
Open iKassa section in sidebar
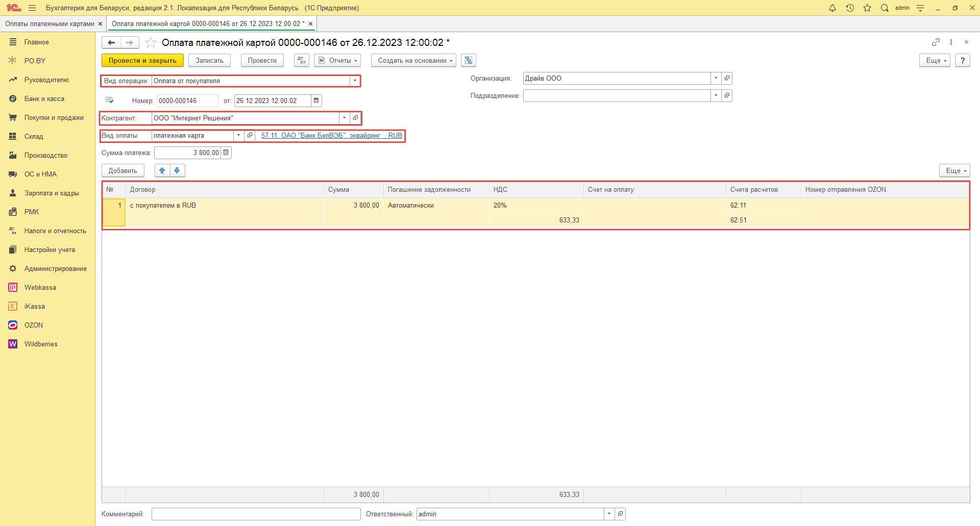tap(35, 306)
